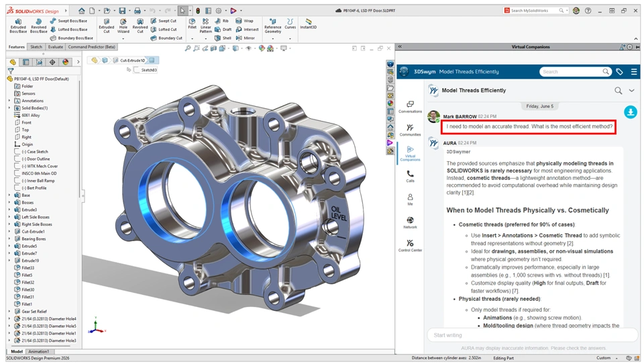Activate the Instant3D tool

click(308, 24)
